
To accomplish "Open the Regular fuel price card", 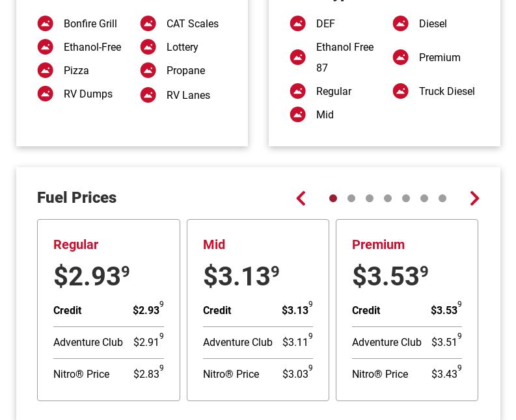I will [x=109, y=310].
